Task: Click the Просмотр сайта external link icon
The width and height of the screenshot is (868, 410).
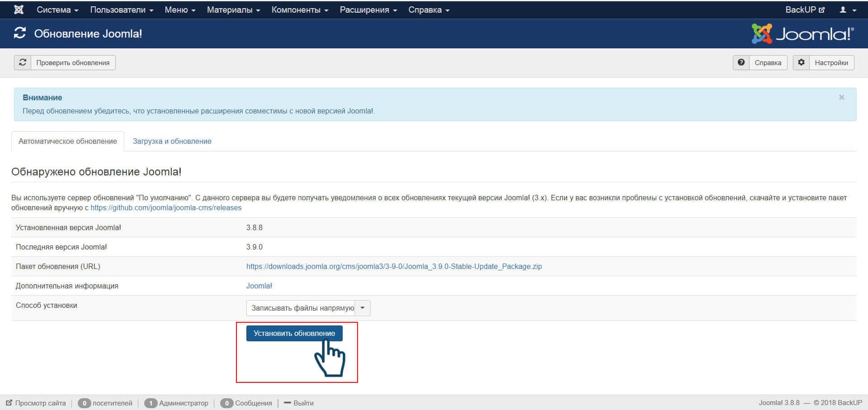Action: click(x=9, y=403)
